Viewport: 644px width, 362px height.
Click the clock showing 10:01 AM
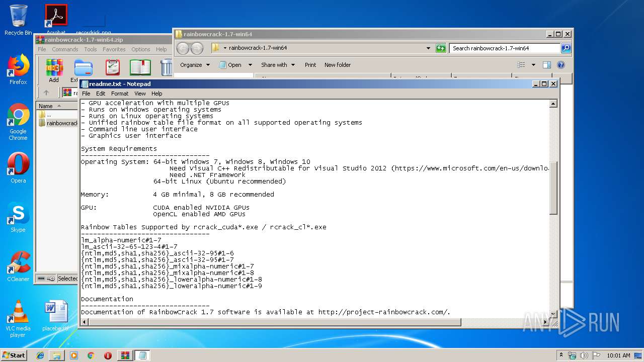(x=618, y=355)
